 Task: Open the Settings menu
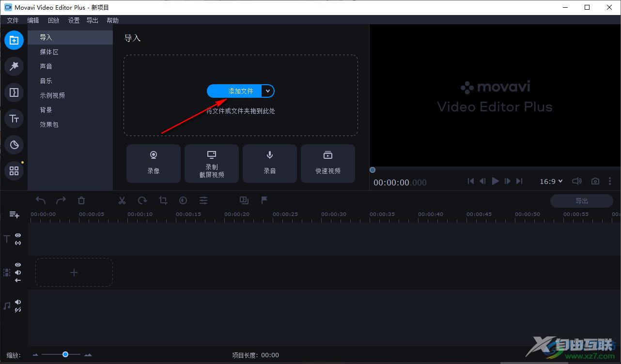(74, 20)
